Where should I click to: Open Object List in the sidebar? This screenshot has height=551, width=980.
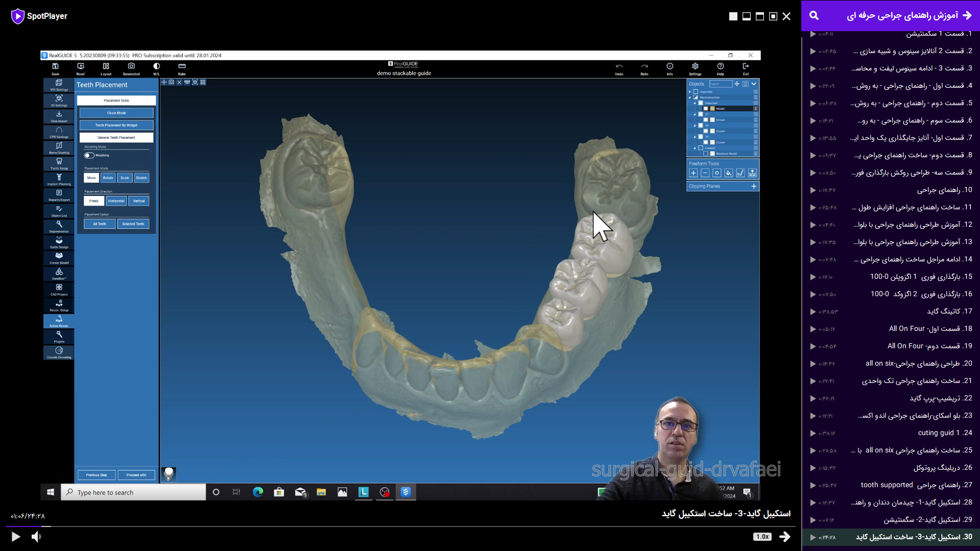point(59,211)
